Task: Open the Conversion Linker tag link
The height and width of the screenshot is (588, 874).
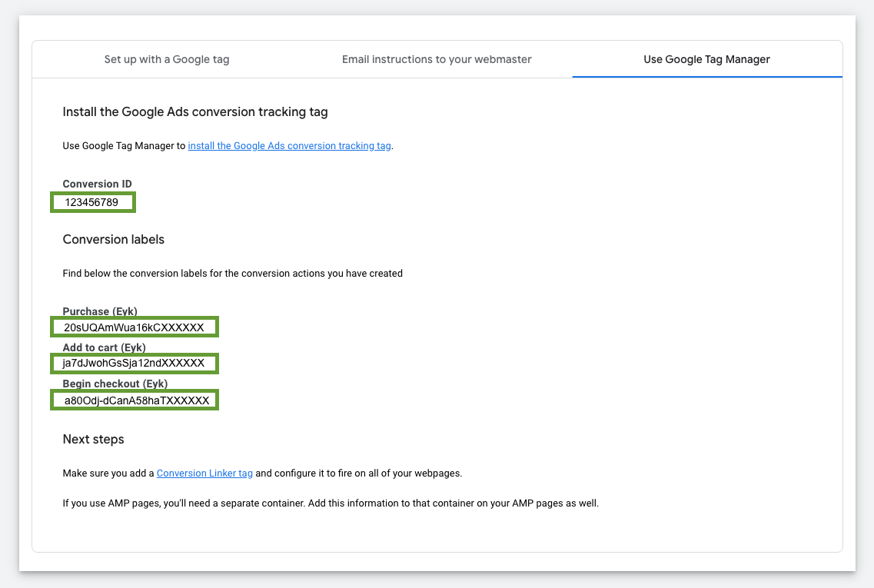Action: (x=204, y=473)
